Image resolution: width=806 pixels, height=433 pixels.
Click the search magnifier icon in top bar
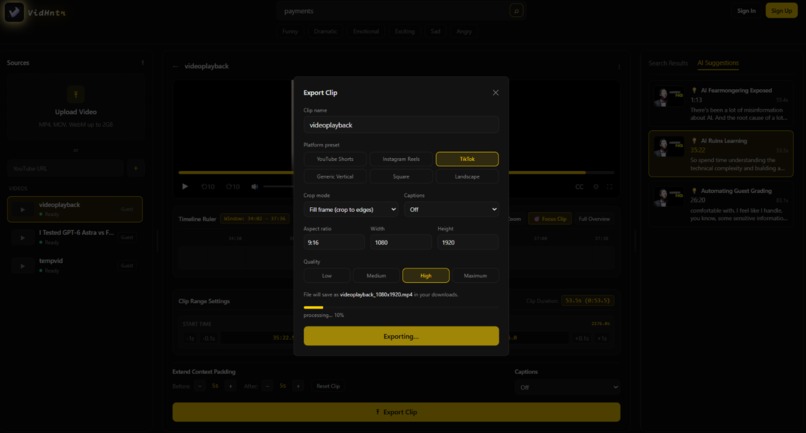[x=516, y=10]
